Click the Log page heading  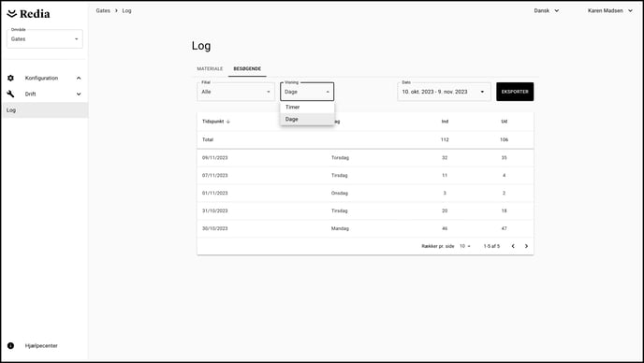pyautogui.click(x=201, y=46)
